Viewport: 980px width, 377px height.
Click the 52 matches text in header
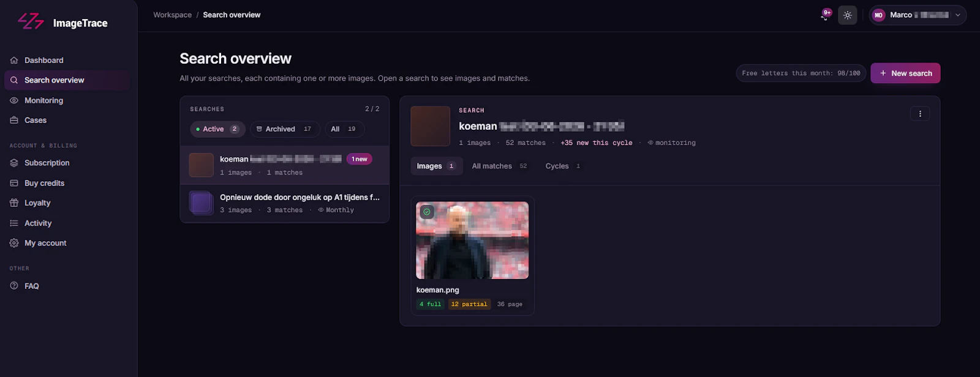526,143
